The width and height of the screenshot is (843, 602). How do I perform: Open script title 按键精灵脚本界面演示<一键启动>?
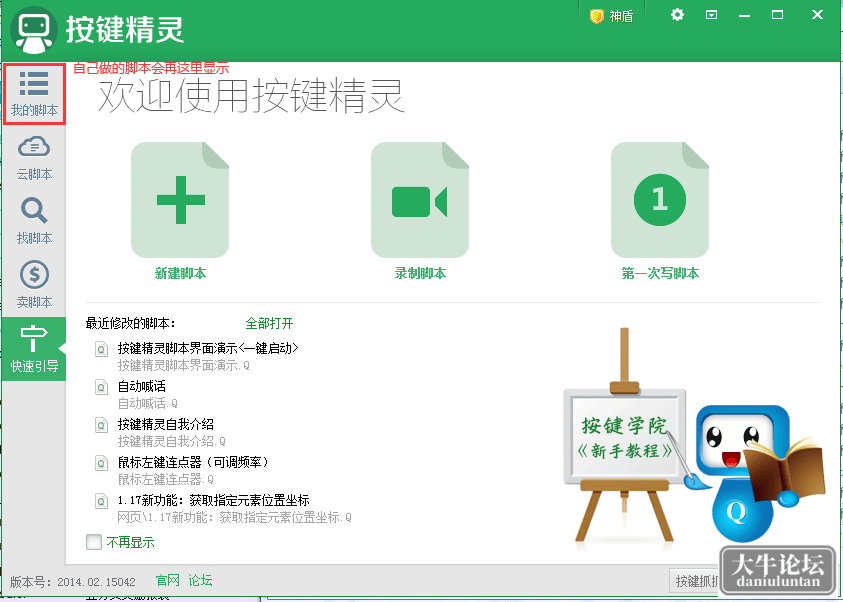pyautogui.click(x=208, y=348)
